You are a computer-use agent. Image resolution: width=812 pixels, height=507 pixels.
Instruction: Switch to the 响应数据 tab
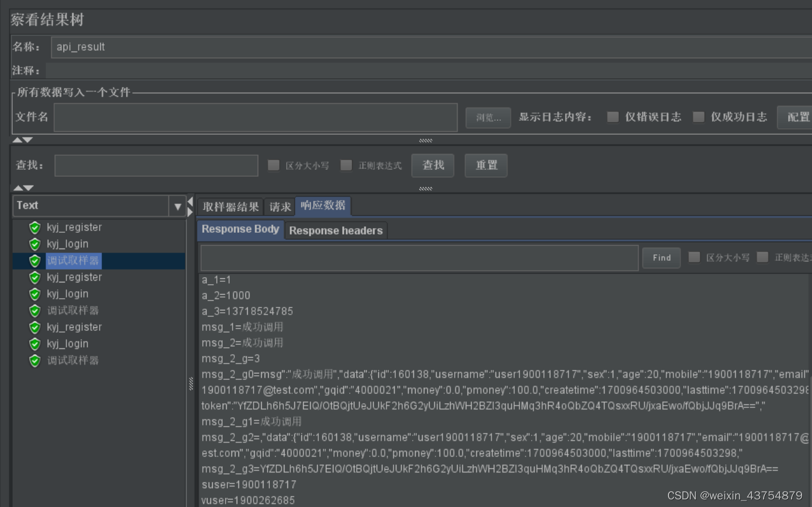[323, 205]
